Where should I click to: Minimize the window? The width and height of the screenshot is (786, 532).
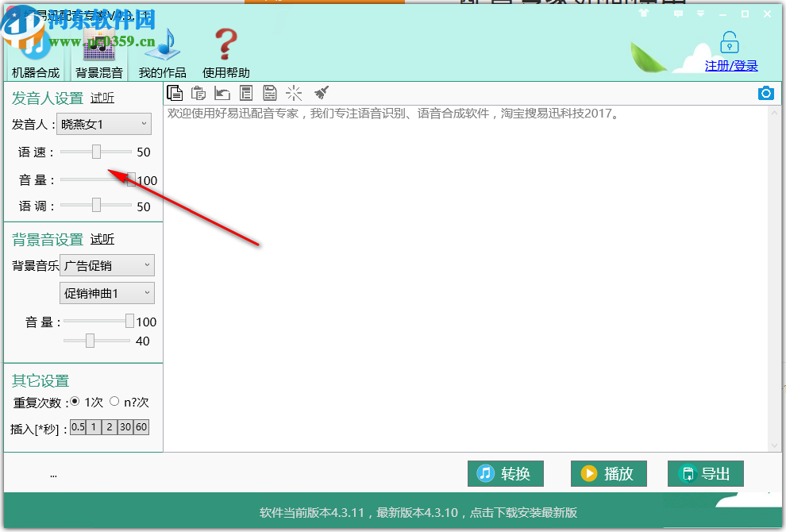(722, 14)
